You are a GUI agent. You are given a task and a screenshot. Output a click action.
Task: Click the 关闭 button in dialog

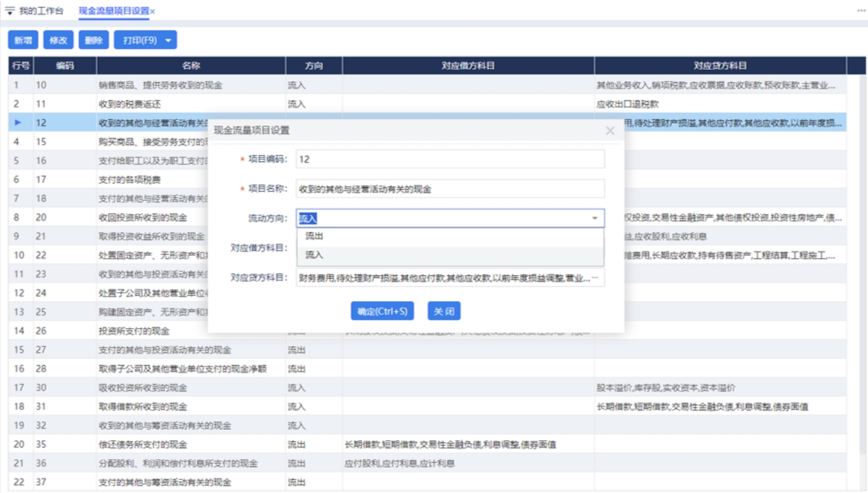[x=444, y=311]
